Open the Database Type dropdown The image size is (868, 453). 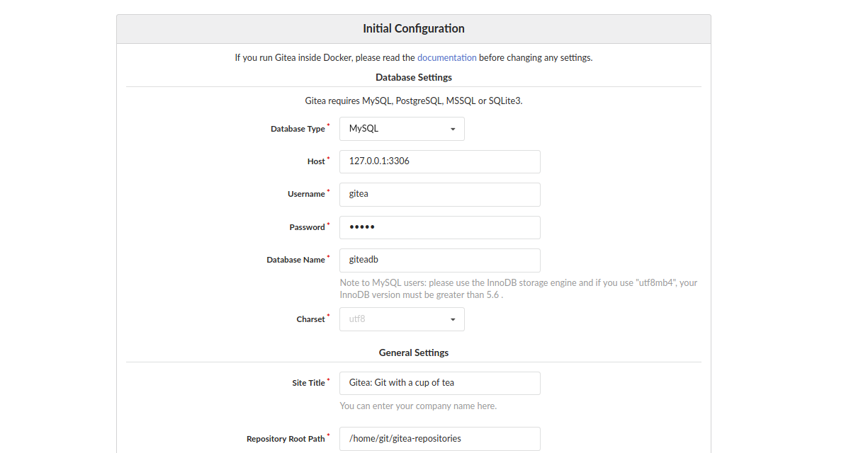pos(402,129)
